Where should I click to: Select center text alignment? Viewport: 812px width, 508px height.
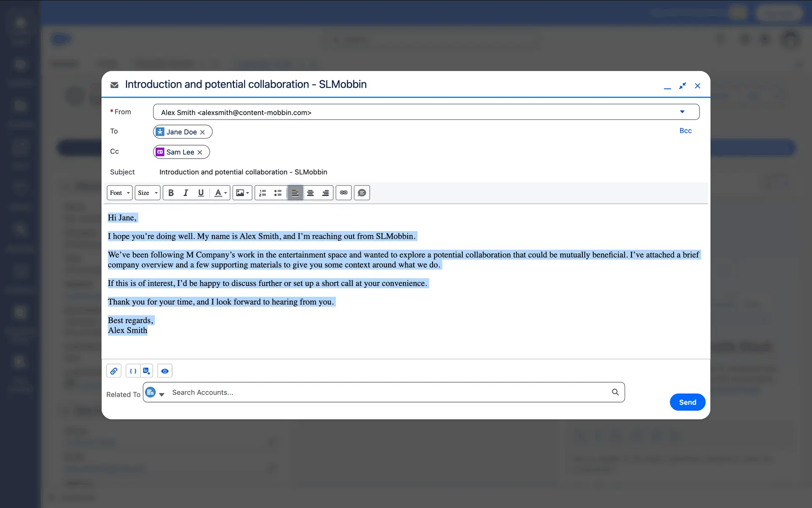coord(310,193)
